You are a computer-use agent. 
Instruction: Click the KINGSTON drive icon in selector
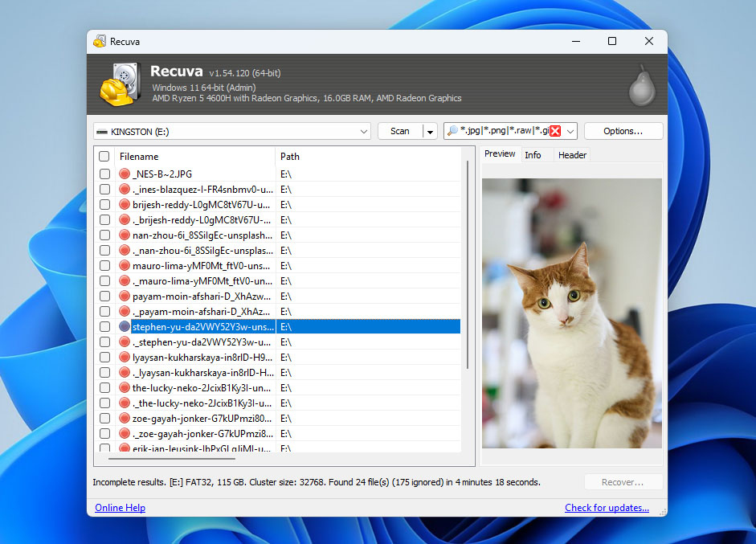click(102, 131)
